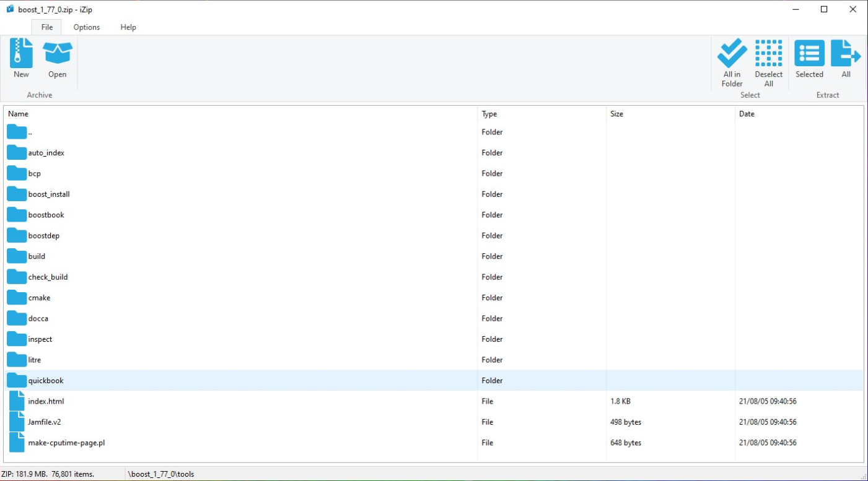This screenshot has height=481, width=868.
Task: Click the make-cputime-page.pl file icon
Action: [17, 443]
